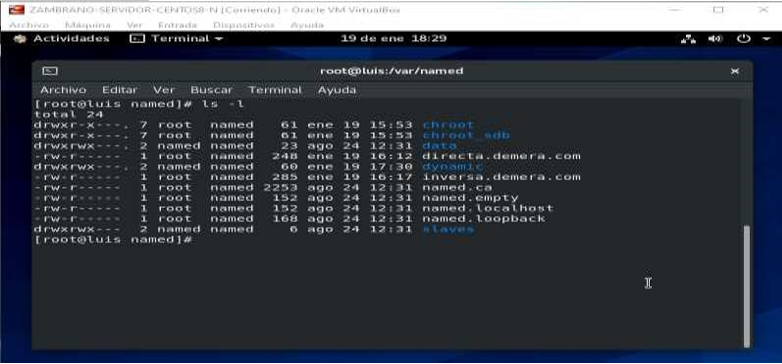Viewport: 782px width, 364px height.
Task: Click the chroot directory name
Action: point(448,125)
